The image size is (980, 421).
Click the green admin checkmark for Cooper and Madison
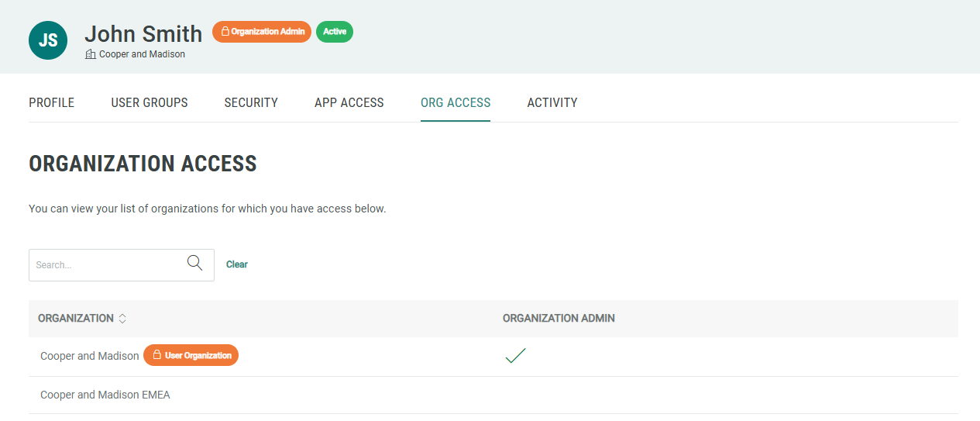point(515,356)
